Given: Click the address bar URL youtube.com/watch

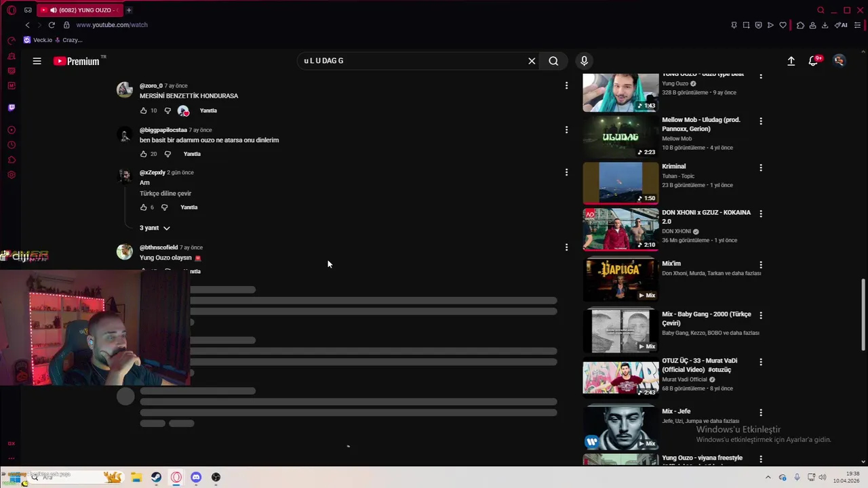Looking at the screenshot, I should click(112, 25).
